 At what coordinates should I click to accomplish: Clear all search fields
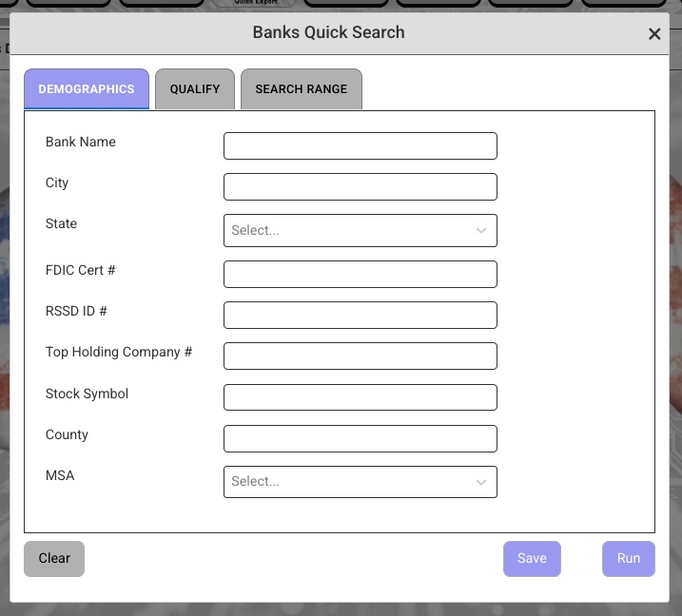[x=54, y=559]
